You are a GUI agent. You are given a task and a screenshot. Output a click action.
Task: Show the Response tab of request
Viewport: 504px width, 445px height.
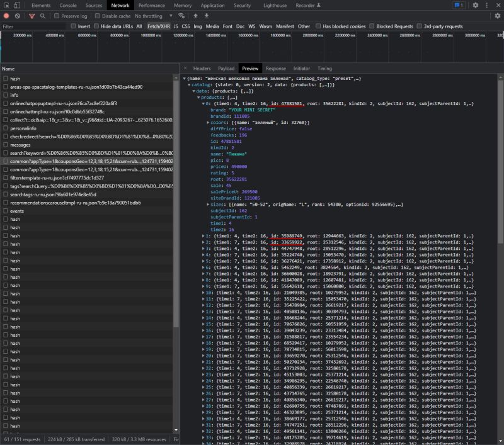275,69
